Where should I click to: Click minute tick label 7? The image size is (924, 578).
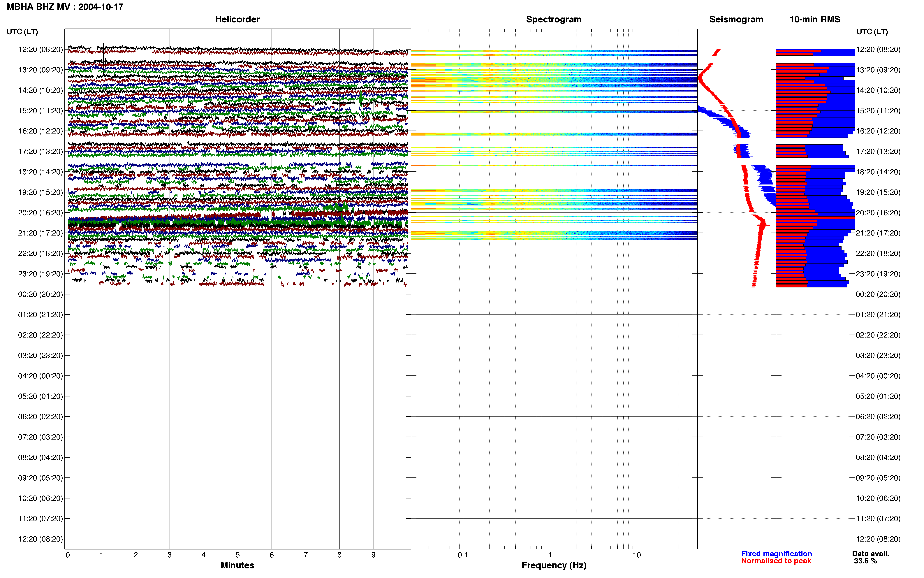pos(306,555)
